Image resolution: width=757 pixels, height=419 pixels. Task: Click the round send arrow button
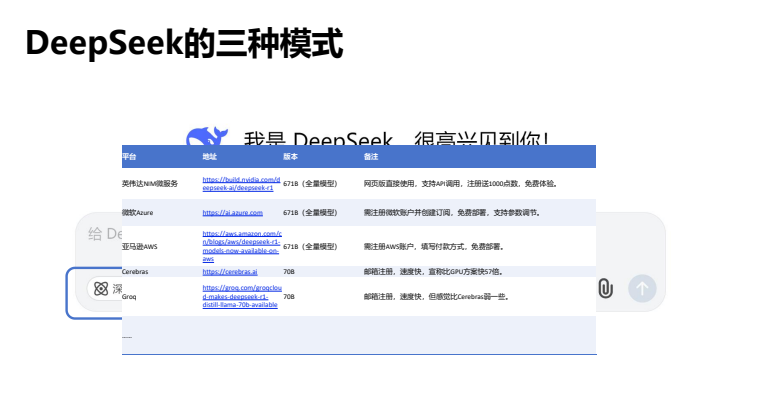coord(642,289)
